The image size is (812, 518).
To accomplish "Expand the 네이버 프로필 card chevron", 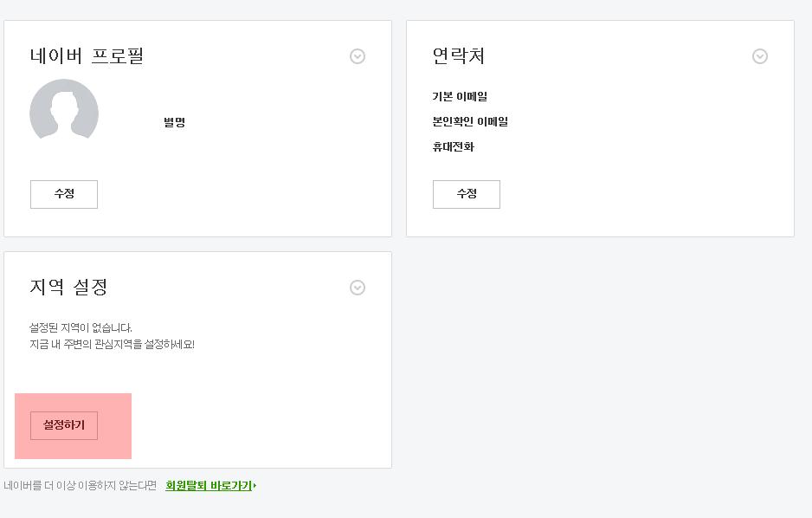I will (x=358, y=56).
